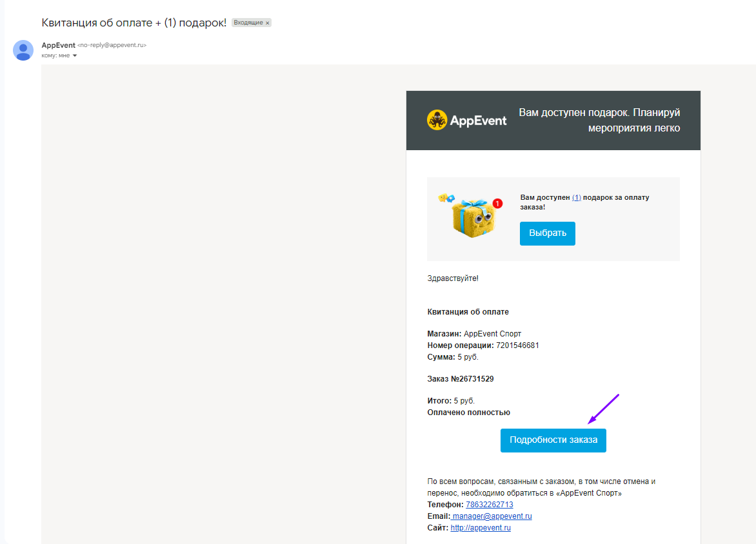Screen dimensions: 756x544
Task: Open the (1) gift link
Action: (x=576, y=197)
